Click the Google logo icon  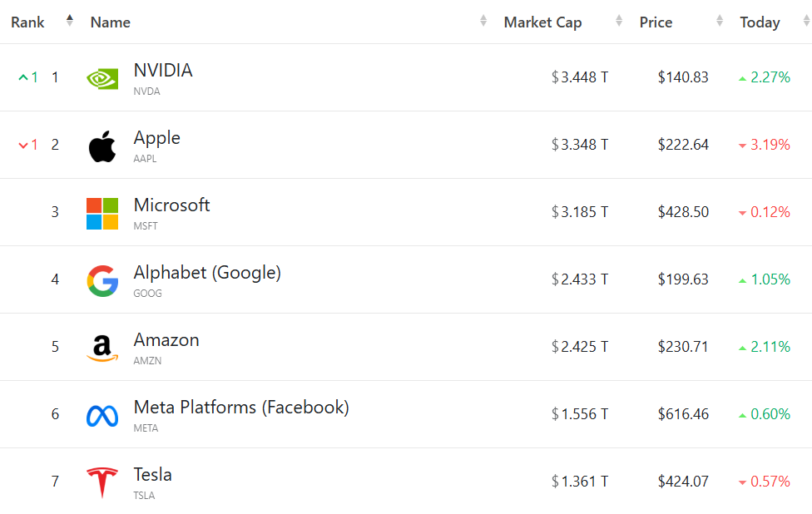coord(102,280)
